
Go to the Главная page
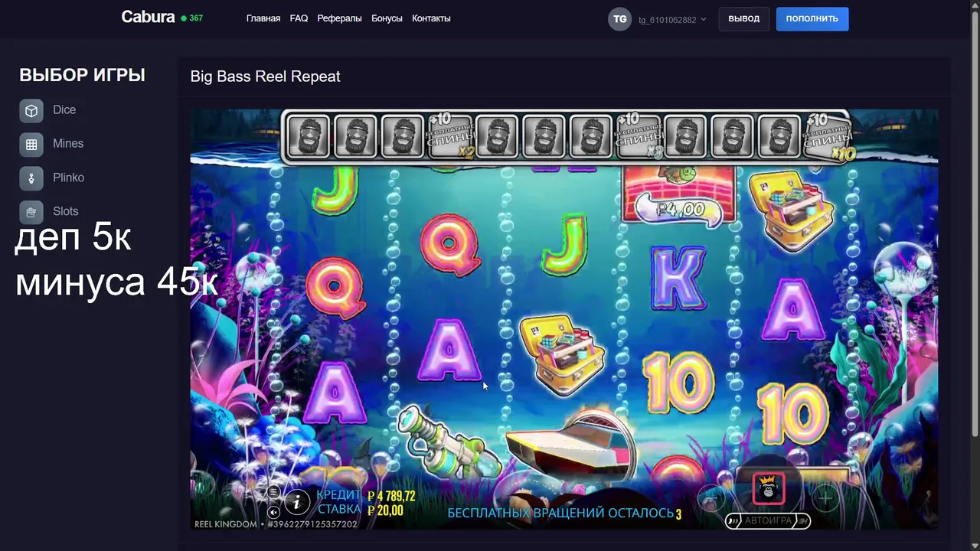[x=263, y=18]
